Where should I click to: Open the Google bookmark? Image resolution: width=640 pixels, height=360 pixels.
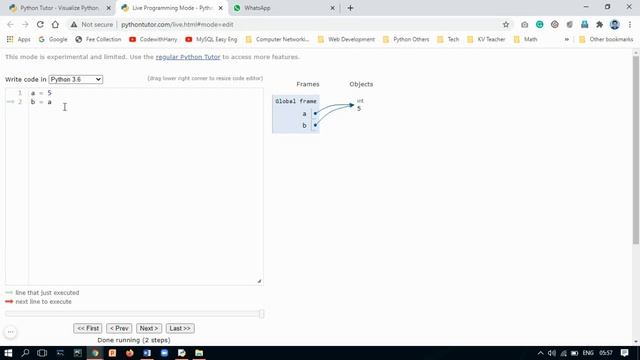[x=53, y=39]
